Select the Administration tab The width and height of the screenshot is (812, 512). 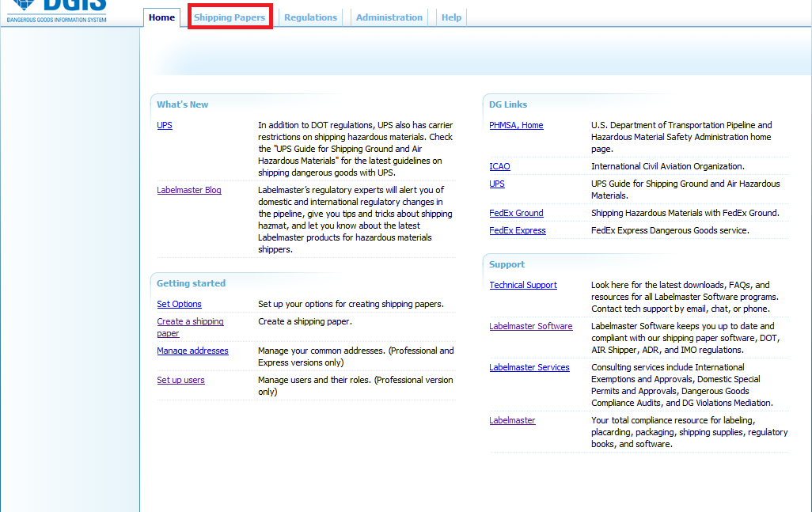click(389, 17)
